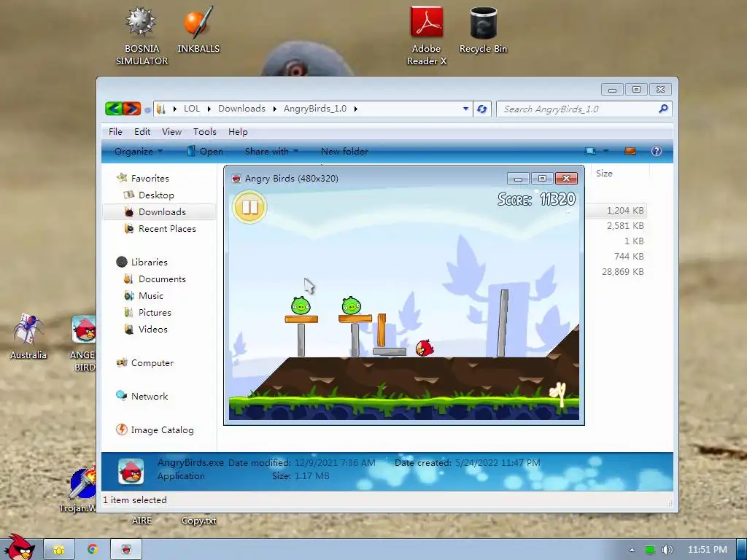Click the Angry Birds window title icon

click(236, 179)
